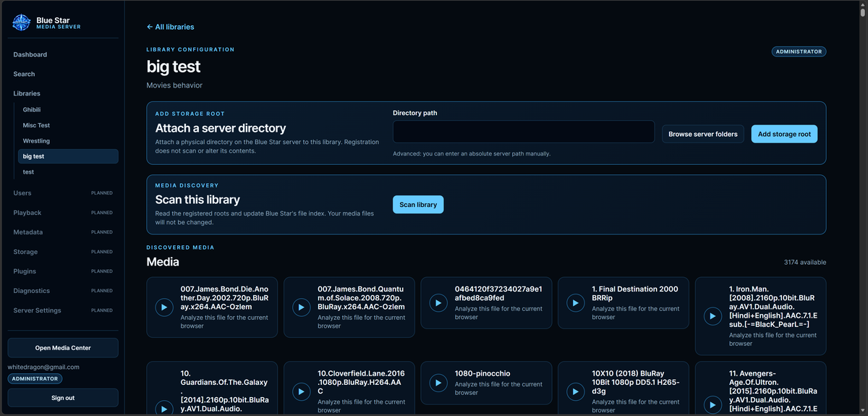Select Libraries in the sidebar

pos(27,93)
